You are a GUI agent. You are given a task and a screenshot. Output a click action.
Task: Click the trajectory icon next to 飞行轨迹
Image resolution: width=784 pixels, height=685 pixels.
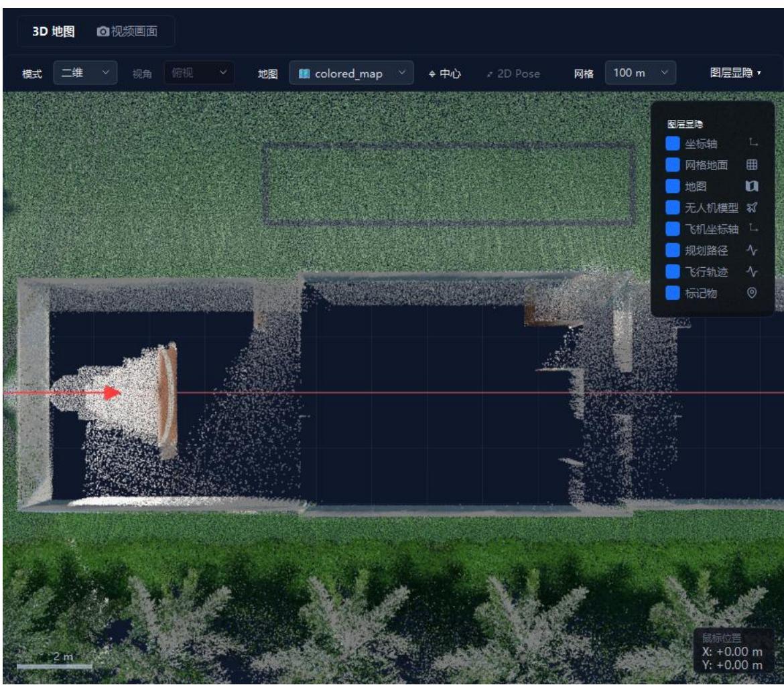752,272
